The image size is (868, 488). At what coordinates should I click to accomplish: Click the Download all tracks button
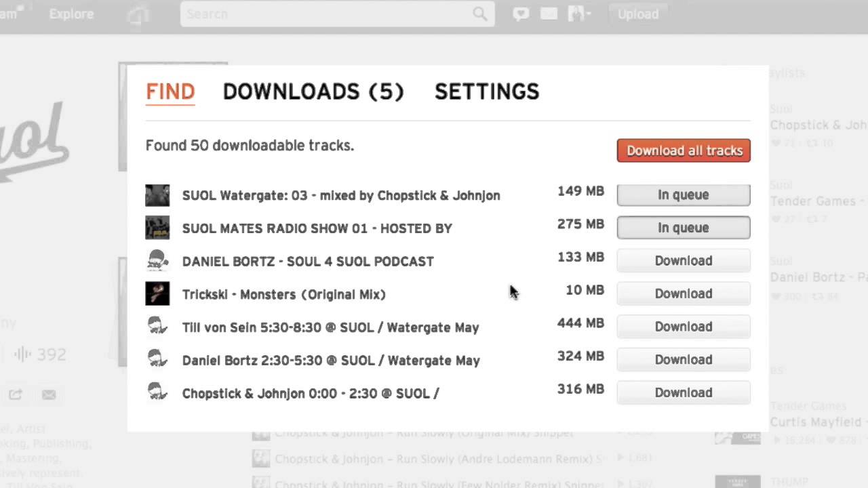pyautogui.click(x=684, y=150)
